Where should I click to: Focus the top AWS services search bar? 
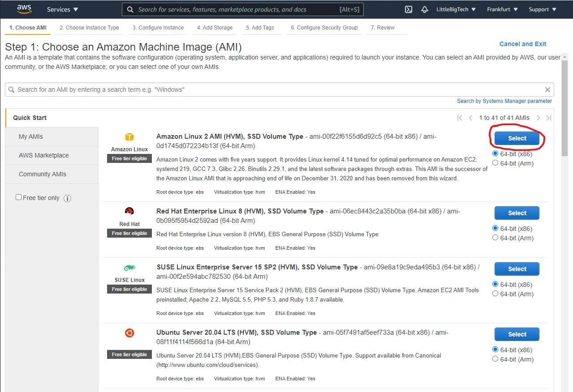pyautogui.click(x=243, y=9)
